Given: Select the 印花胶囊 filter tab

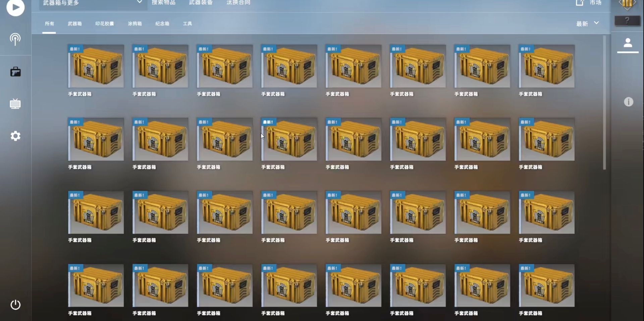Looking at the screenshot, I should click(104, 23).
